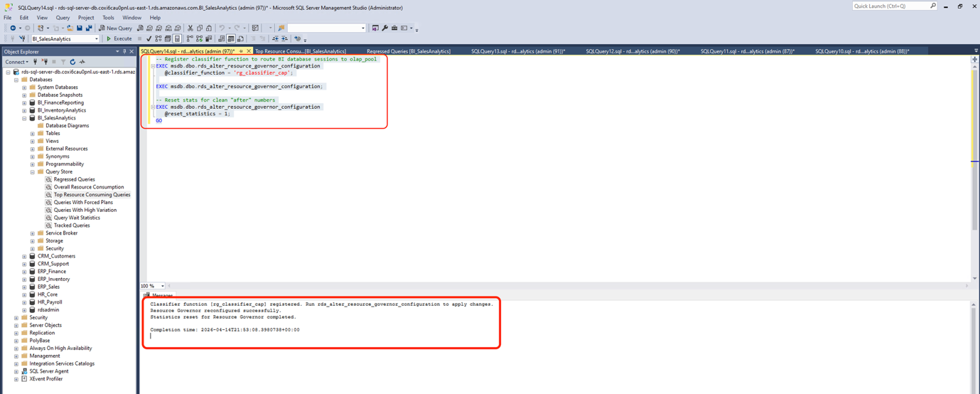The height and width of the screenshot is (394, 980).
Task: Switch to the Top Resource Consuming tab
Action: click(x=301, y=51)
